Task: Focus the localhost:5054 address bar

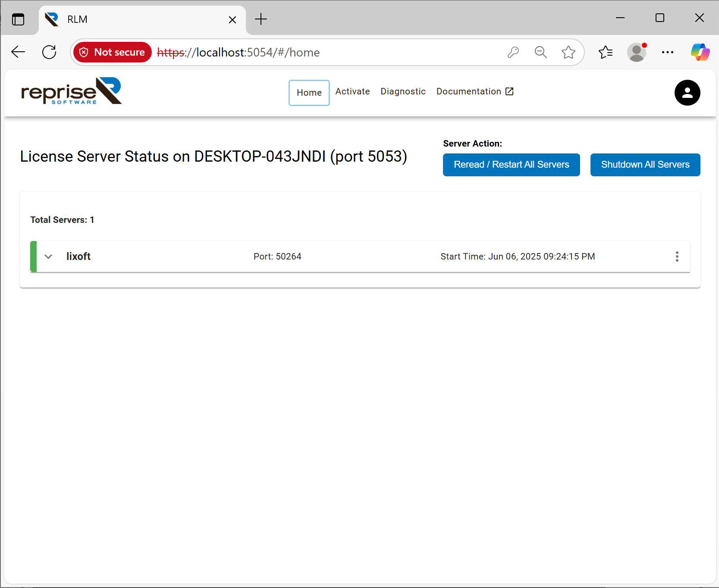Action: point(328,52)
